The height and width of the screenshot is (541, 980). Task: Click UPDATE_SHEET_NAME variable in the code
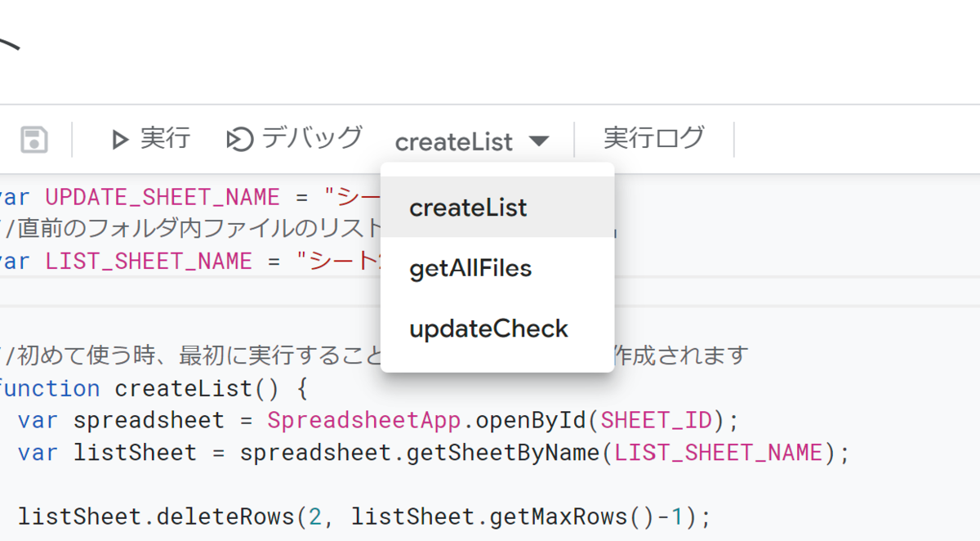click(x=162, y=197)
